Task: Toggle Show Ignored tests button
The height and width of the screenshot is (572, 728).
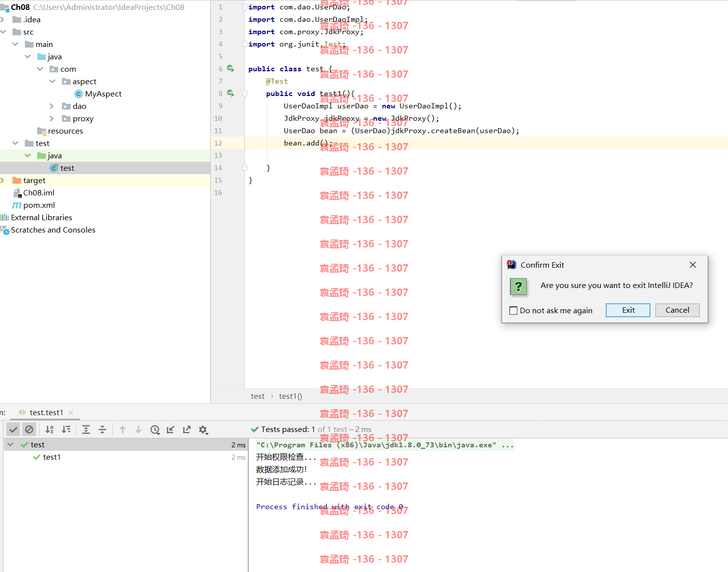Action: (x=29, y=429)
